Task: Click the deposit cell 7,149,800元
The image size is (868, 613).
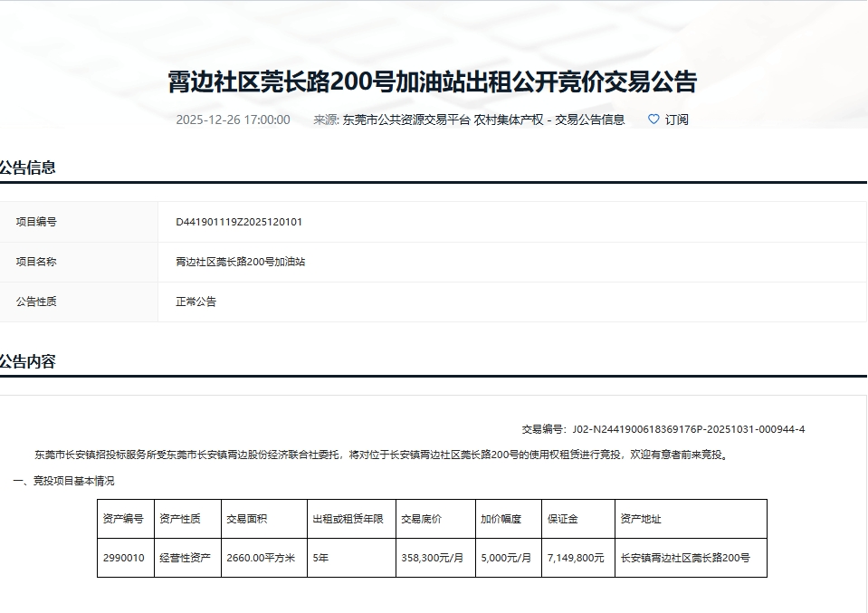Action: 576,558
